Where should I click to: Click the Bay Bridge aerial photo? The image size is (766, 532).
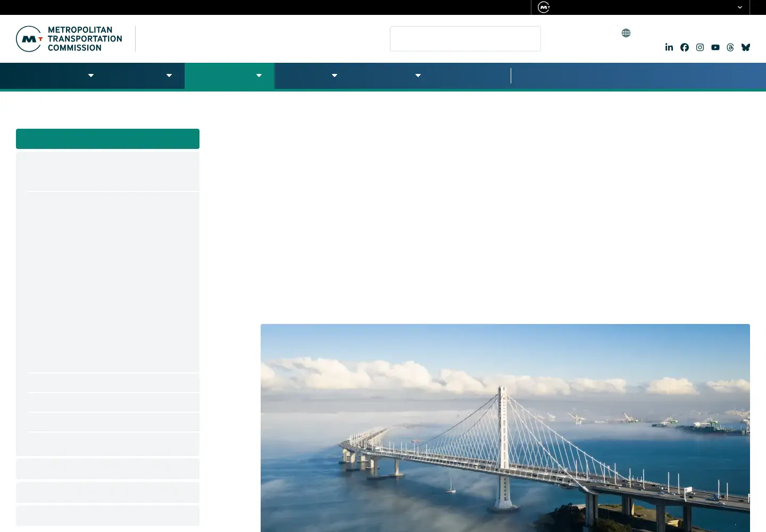[x=505, y=428]
